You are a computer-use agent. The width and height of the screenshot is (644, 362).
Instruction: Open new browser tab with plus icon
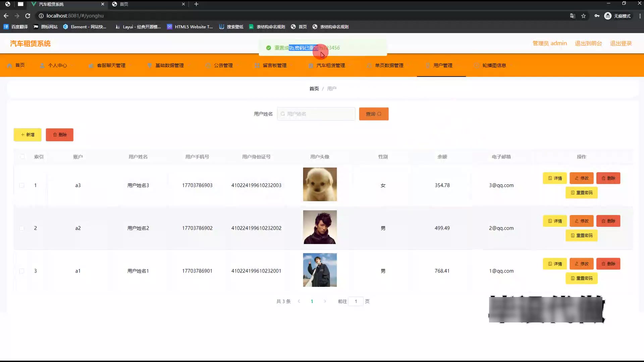(x=196, y=4)
